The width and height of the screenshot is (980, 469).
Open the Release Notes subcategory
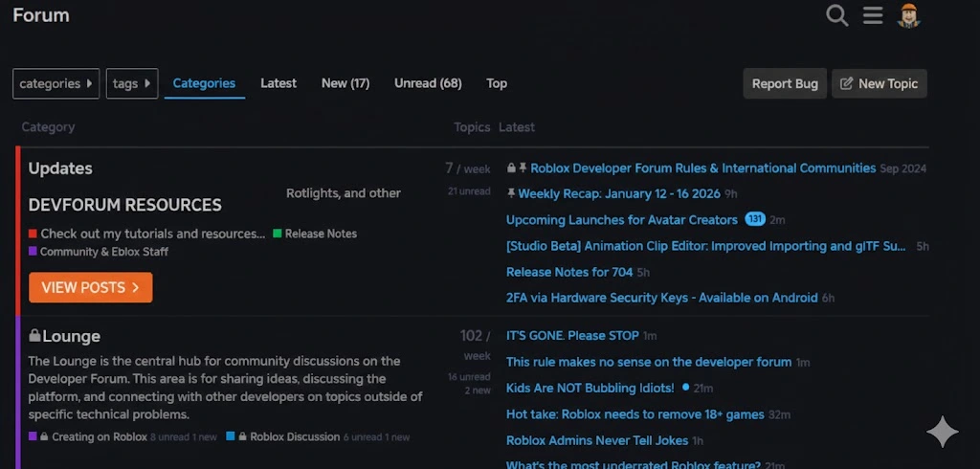[322, 234]
